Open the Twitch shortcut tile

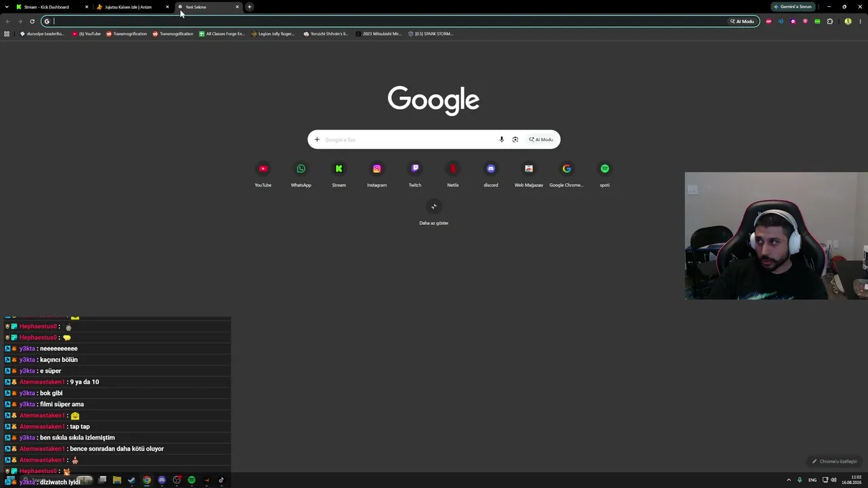[x=415, y=174]
